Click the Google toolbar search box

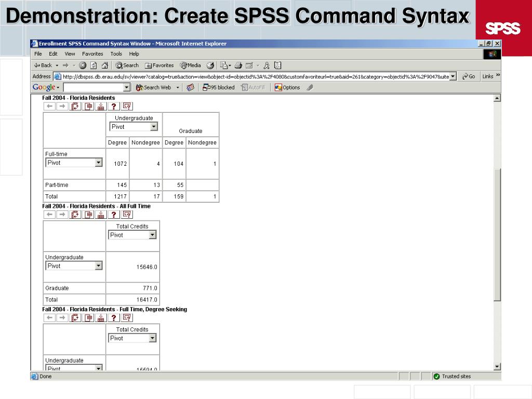pos(94,87)
